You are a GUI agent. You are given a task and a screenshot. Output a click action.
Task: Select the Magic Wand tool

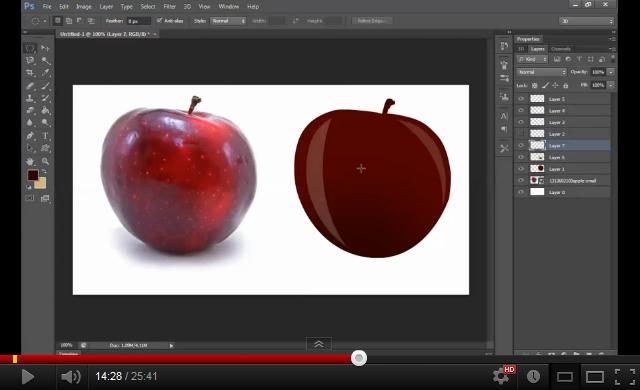[45, 61]
